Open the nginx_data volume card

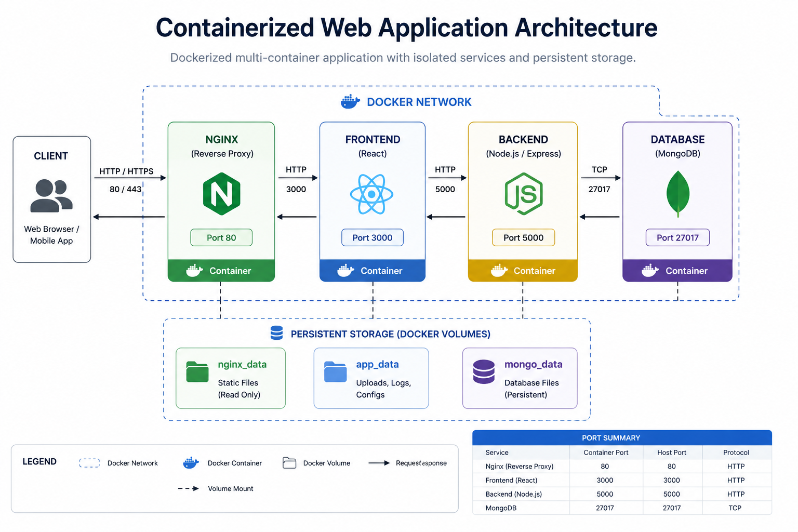click(231, 378)
